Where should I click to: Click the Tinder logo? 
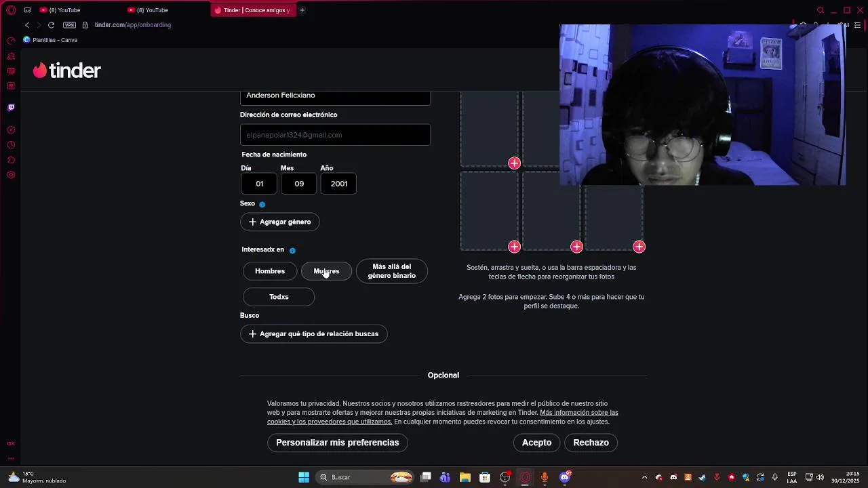tap(67, 70)
